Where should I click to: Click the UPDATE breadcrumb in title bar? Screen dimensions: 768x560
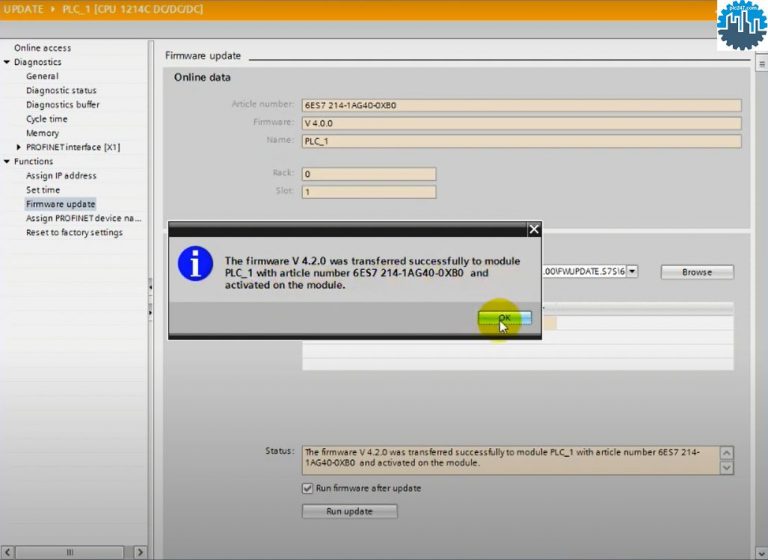pyautogui.click(x=24, y=9)
